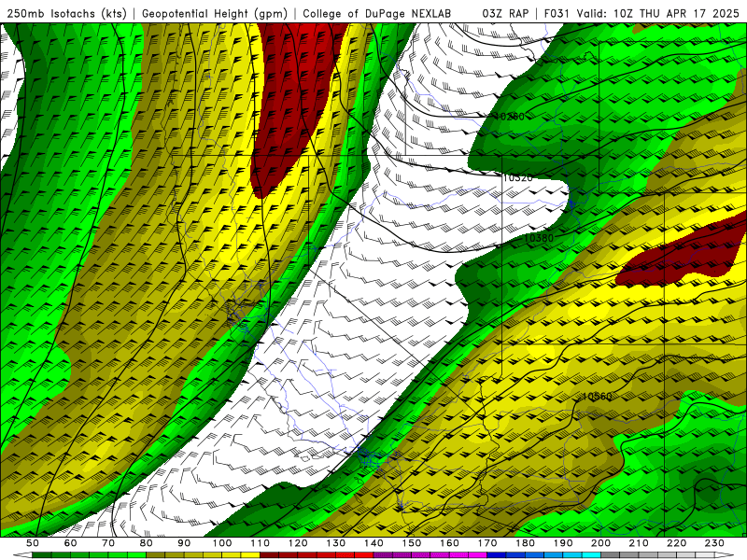
Task: Click the 70 value on the color scale
Action: 108,543
